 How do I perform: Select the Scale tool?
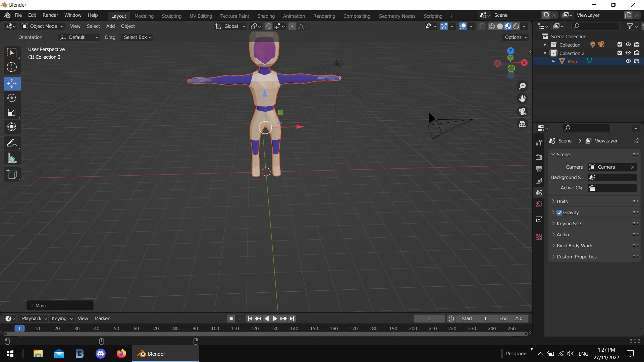12,112
